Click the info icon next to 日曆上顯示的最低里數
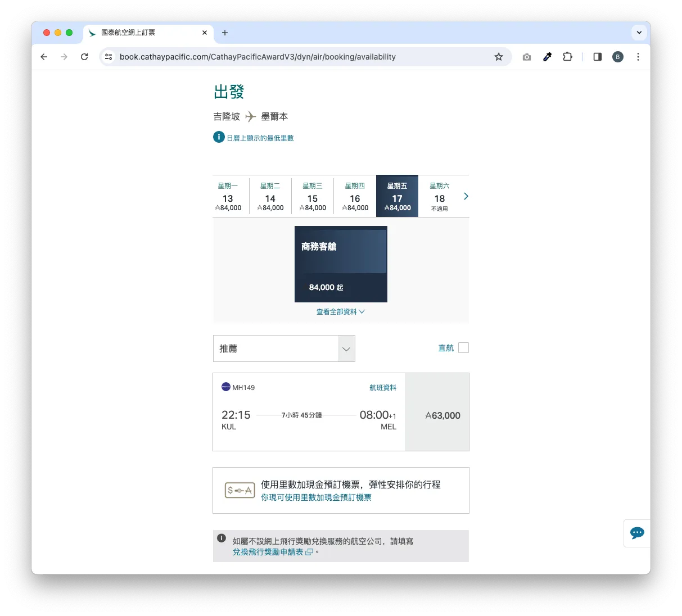Viewport: 682px width, 616px height. coord(219,137)
